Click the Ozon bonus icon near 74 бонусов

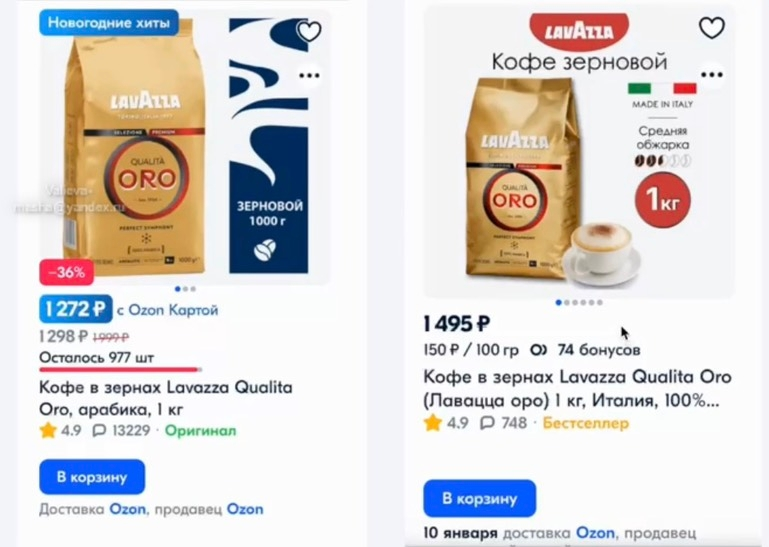point(538,350)
